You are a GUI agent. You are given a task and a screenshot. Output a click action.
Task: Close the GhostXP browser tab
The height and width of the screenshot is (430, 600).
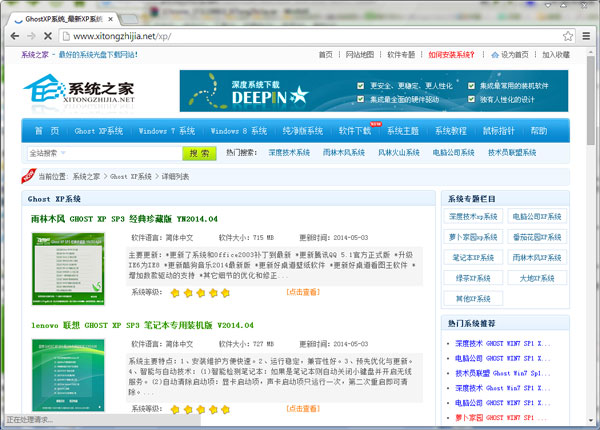pos(110,19)
